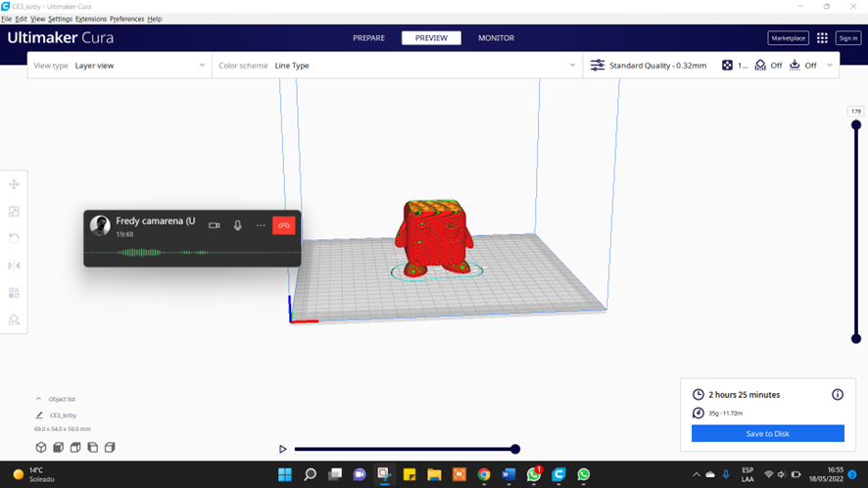Mute microphone in call overlay
The height and width of the screenshot is (488, 868).
tap(237, 225)
